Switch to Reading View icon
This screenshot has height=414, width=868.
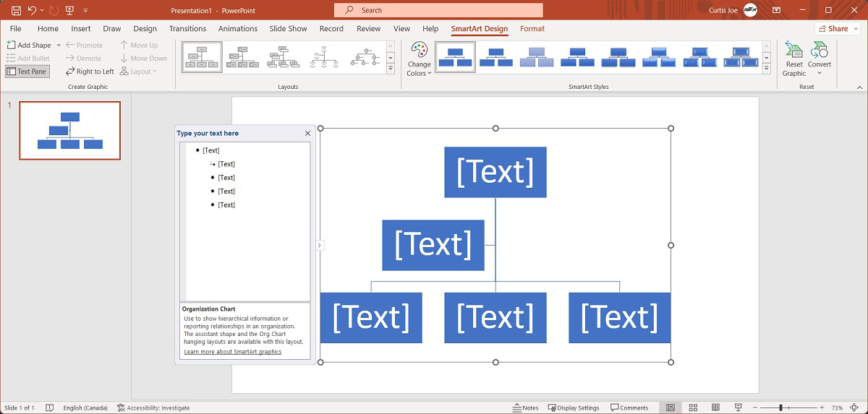pos(715,407)
